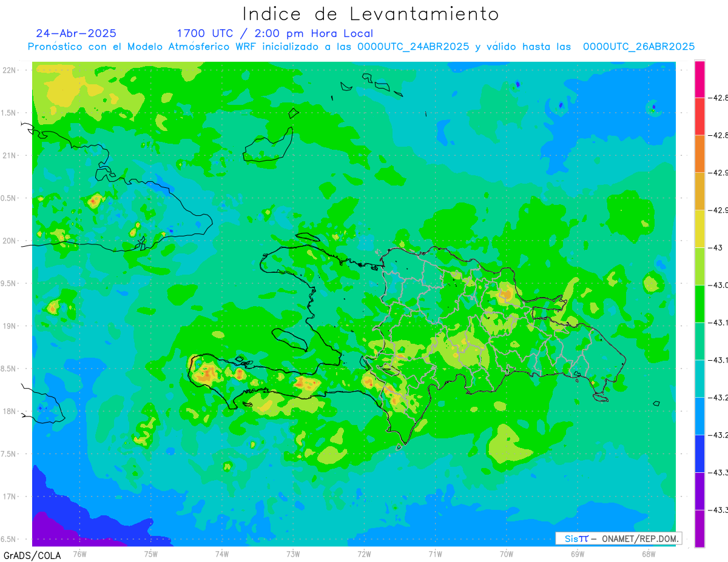Click the '17N' latitude label

pos(10,497)
